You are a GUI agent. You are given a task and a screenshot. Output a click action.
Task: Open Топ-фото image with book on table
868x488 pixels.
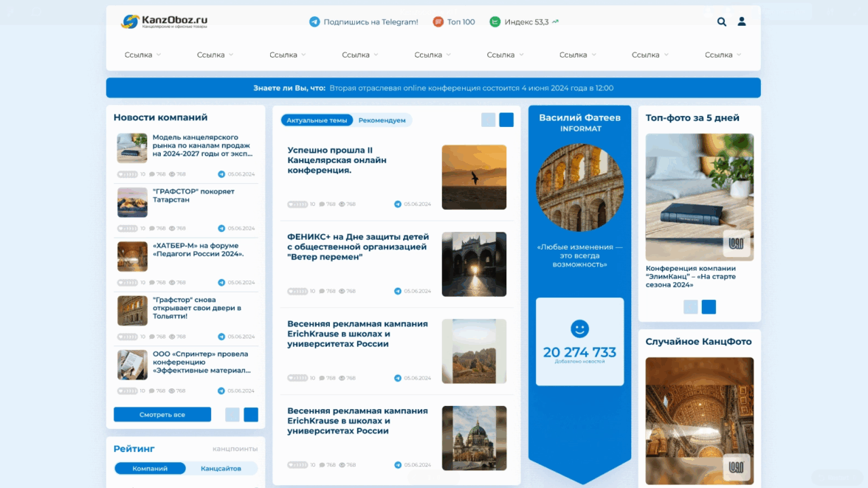coord(699,197)
